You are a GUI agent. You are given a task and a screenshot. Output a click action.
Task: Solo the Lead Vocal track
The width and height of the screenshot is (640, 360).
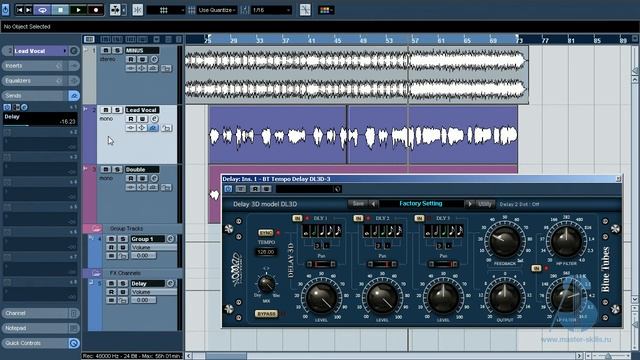117,110
